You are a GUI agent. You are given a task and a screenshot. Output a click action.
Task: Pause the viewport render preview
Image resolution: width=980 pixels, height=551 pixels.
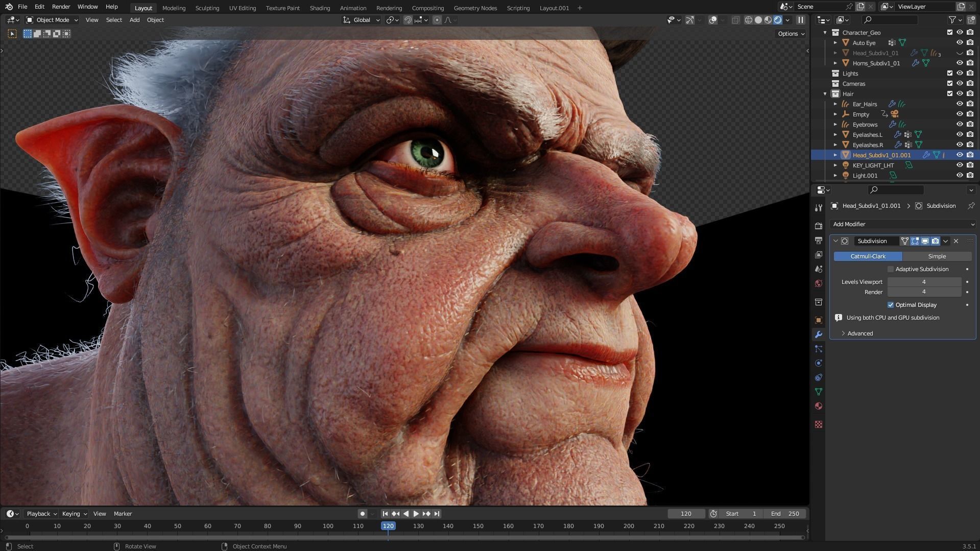[801, 20]
